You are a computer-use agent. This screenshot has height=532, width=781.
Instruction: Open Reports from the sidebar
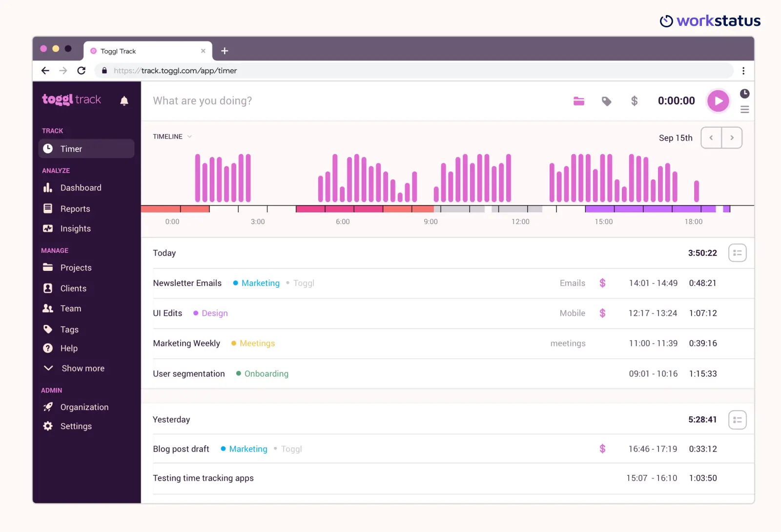pyautogui.click(x=75, y=209)
